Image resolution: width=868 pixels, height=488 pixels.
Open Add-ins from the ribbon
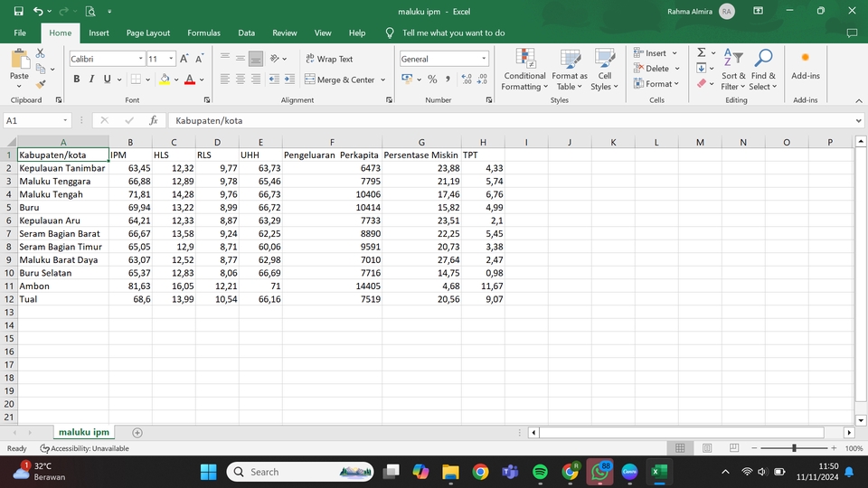(806, 66)
